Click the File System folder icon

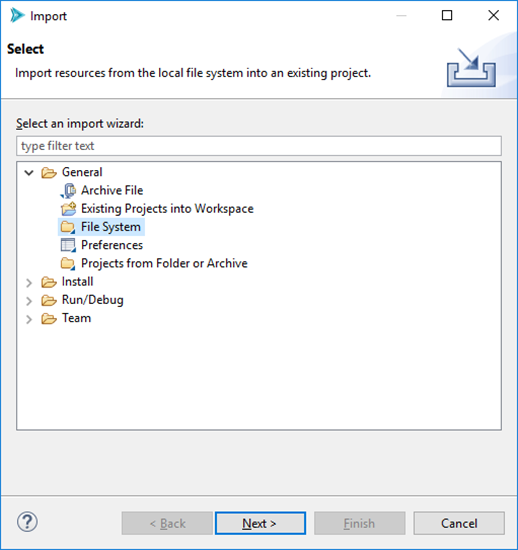[68, 227]
